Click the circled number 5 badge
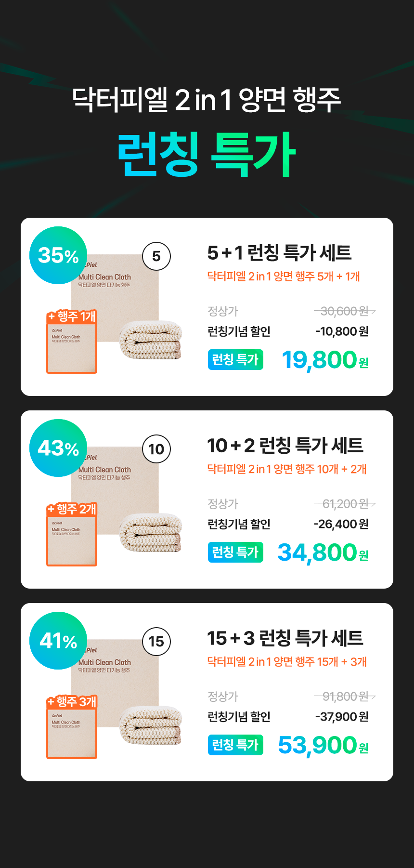The image size is (414, 868). (x=156, y=256)
